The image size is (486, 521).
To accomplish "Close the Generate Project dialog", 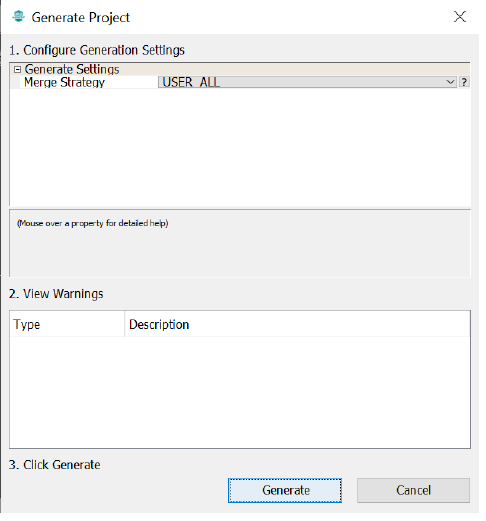I will (459, 16).
